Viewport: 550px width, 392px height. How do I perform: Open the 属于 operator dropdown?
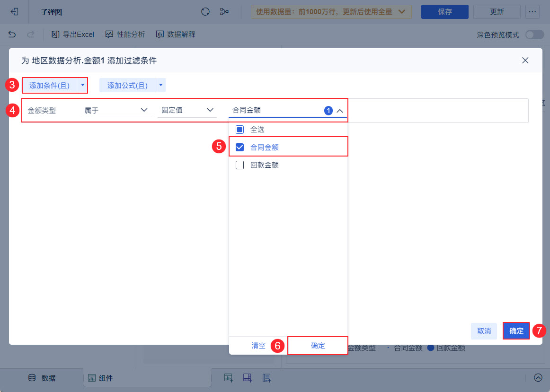click(x=116, y=110)
